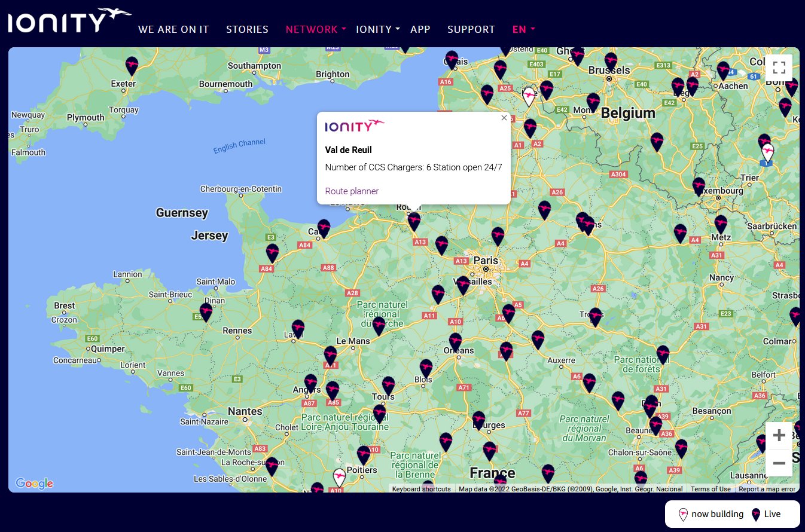Select the charger pin near Calais

452,59
